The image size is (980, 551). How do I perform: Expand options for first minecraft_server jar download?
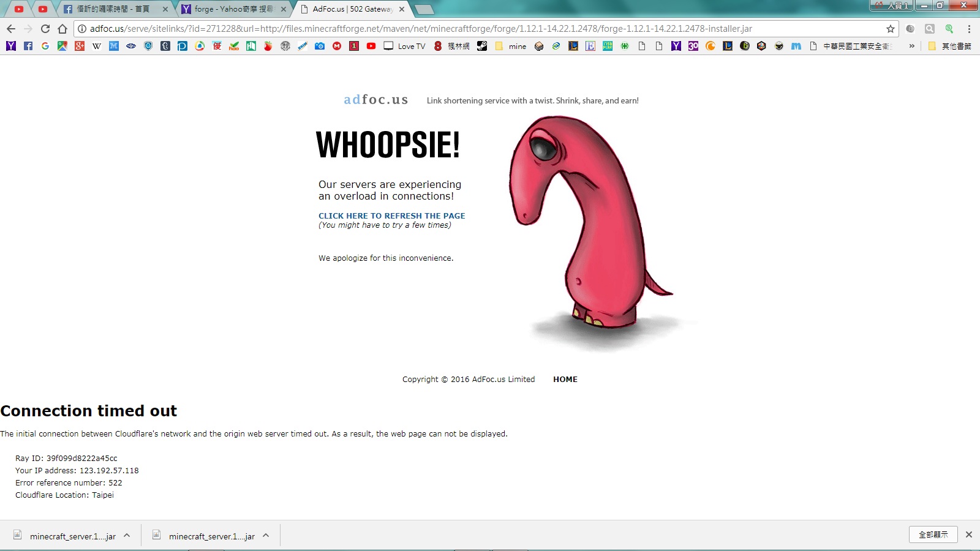pyautogui.click(x=127, y=535)
